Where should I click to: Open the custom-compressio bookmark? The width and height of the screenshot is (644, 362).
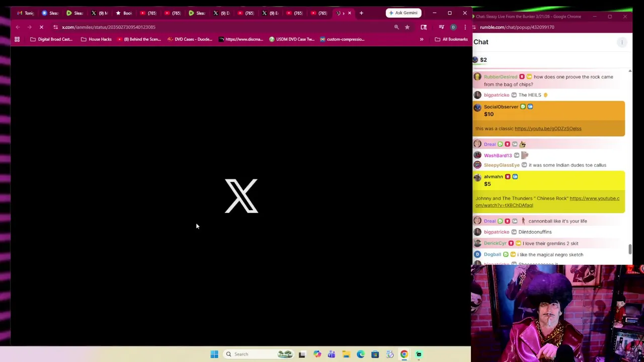[x=342, y=39]
